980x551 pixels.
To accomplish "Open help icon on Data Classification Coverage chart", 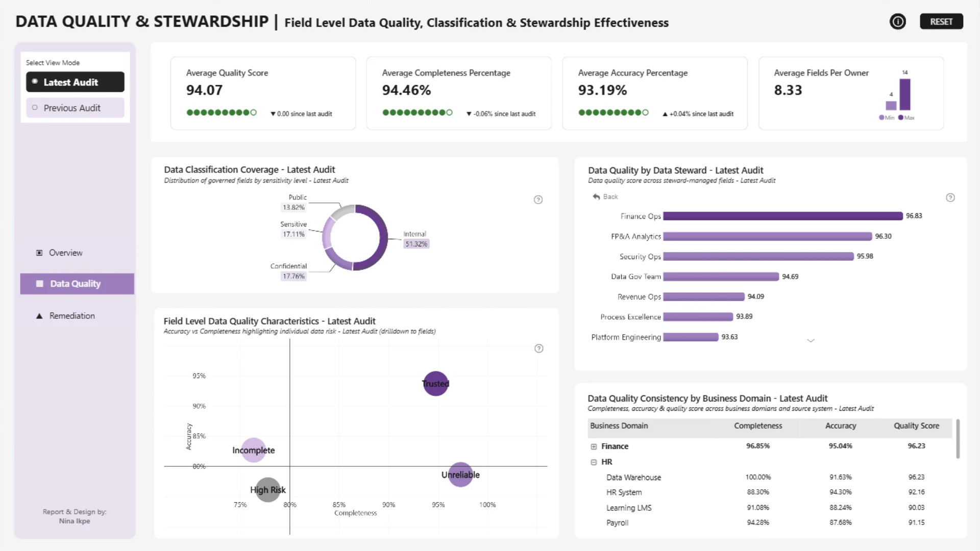I will coord(538,199).
